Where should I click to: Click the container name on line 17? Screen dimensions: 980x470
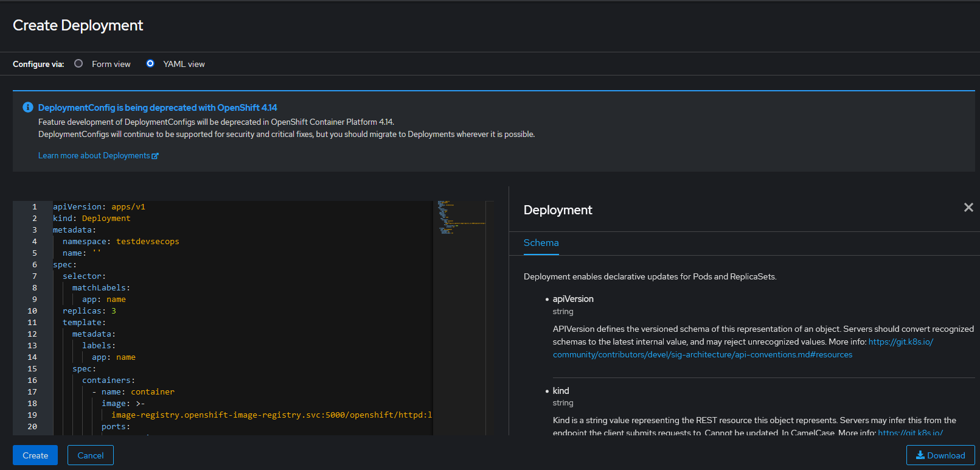pos(152,392)
